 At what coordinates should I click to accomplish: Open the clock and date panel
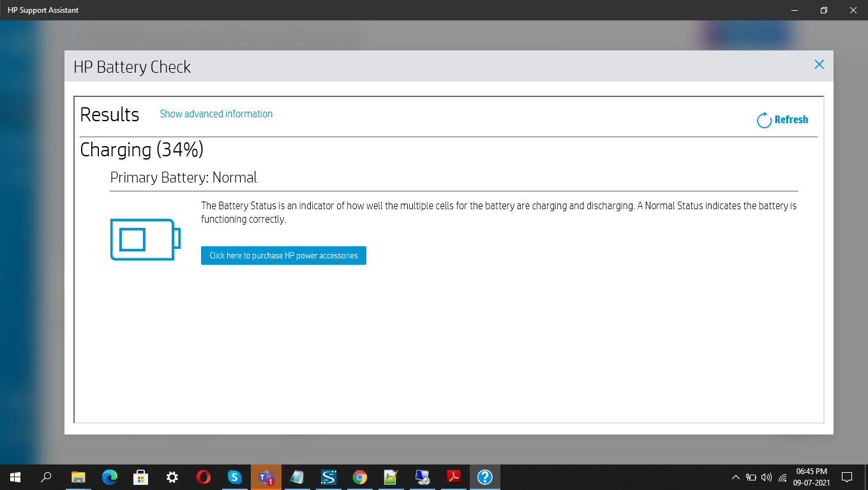(811, 477)
